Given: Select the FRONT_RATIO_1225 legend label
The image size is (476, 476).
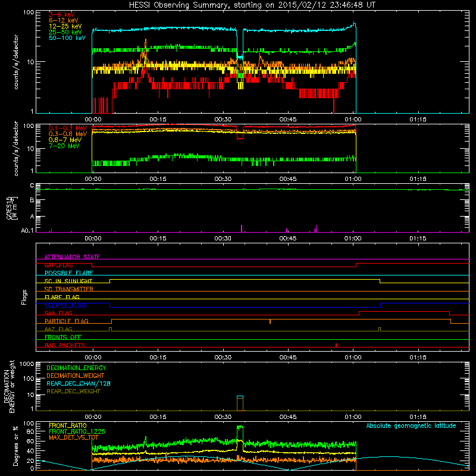Looking at the screenshot, I should point(77,431).
